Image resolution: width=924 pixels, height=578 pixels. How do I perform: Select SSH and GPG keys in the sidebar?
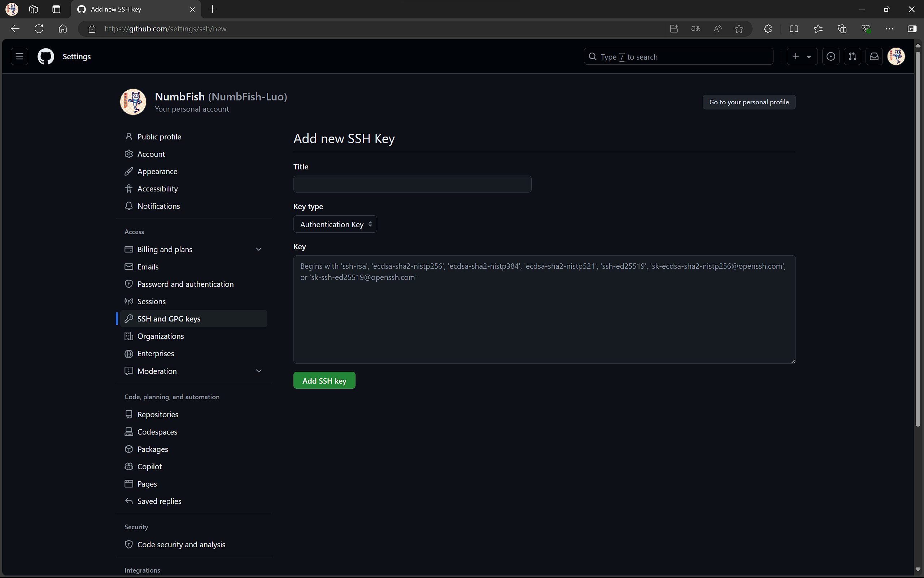(x=193, y=319)
